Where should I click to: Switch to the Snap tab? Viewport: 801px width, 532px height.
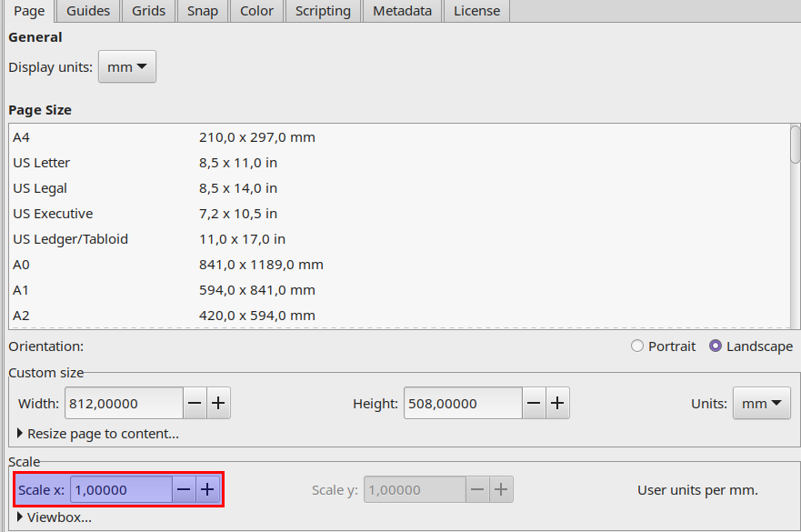coord(202,11)
